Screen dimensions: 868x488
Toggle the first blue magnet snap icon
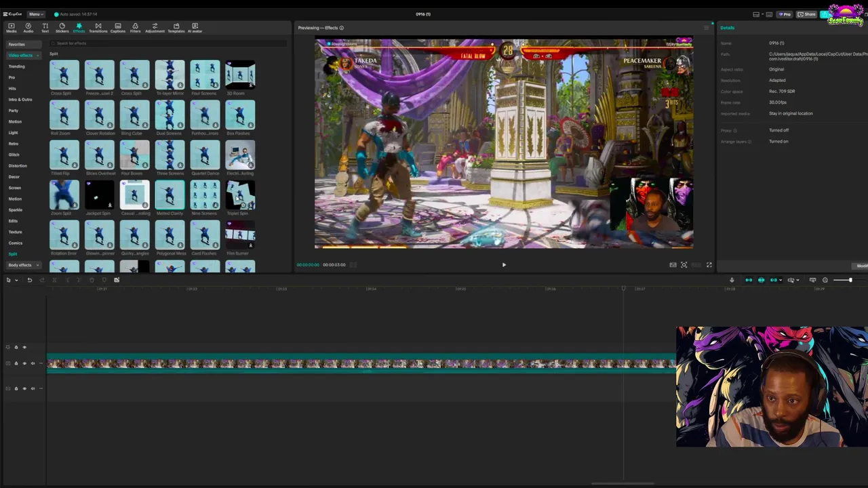pyautogui.click(x=749, y=280)
